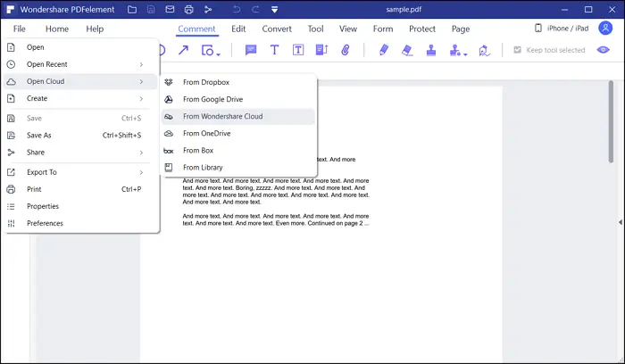Switch to the View tab
This screenshot has height=364, width=625.
click(x=348, y=29)
